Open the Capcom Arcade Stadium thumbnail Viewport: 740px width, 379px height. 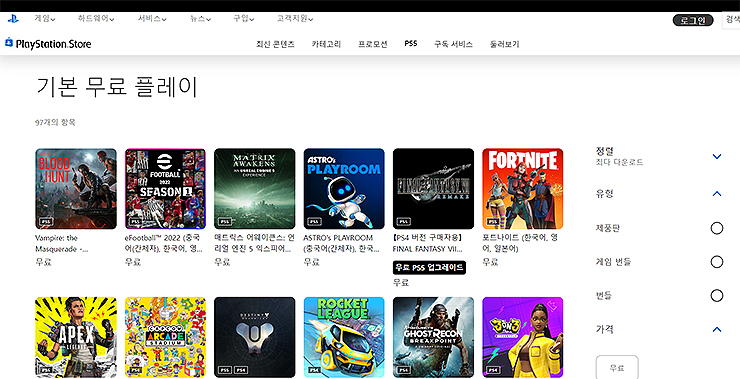165,337
